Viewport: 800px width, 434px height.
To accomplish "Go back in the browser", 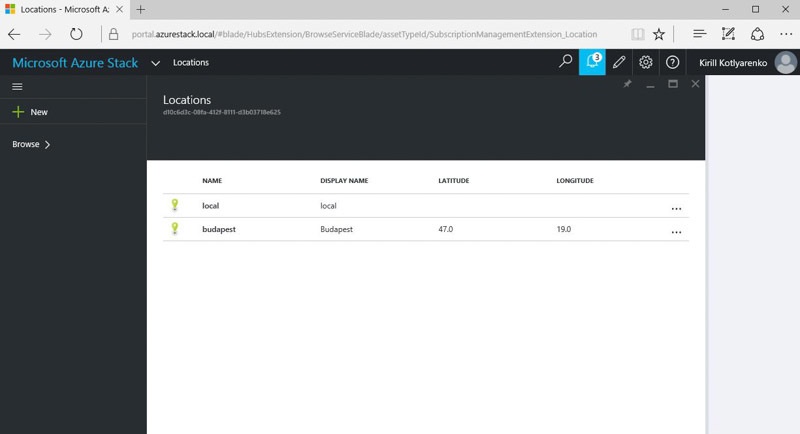I will tap(14, 34).
